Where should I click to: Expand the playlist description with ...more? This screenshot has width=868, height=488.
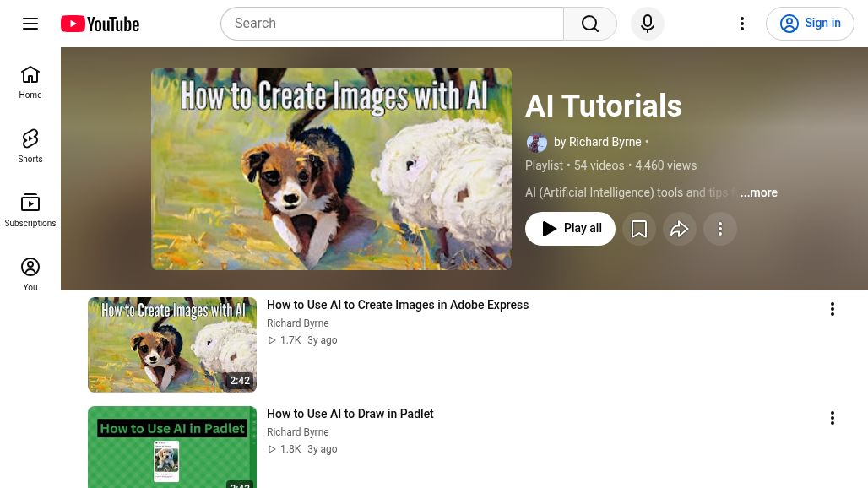tap(758, 192)
